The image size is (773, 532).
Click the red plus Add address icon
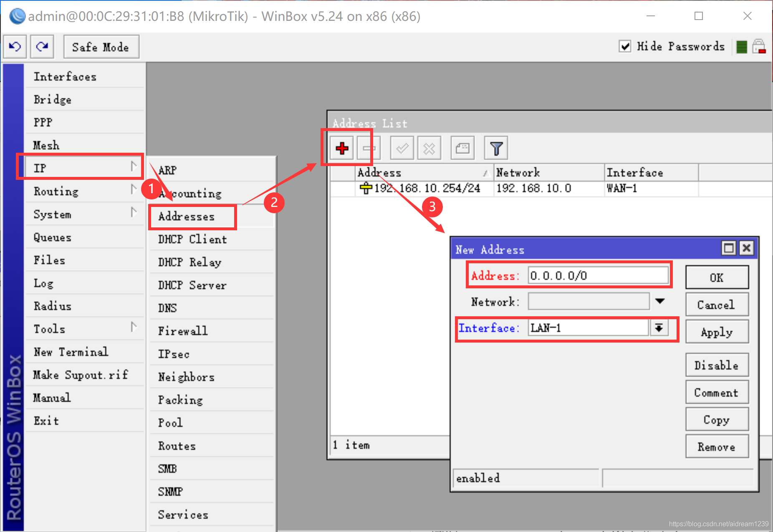342,148
